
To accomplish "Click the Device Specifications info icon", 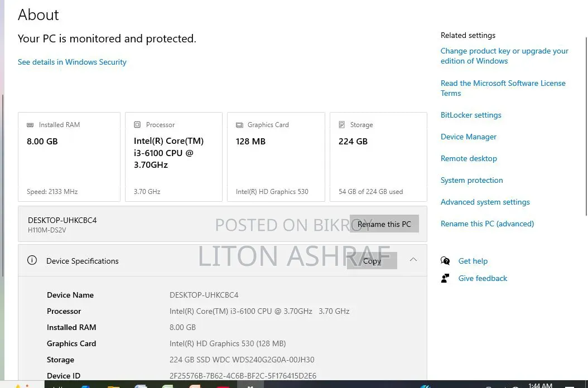I will (32, 260).
